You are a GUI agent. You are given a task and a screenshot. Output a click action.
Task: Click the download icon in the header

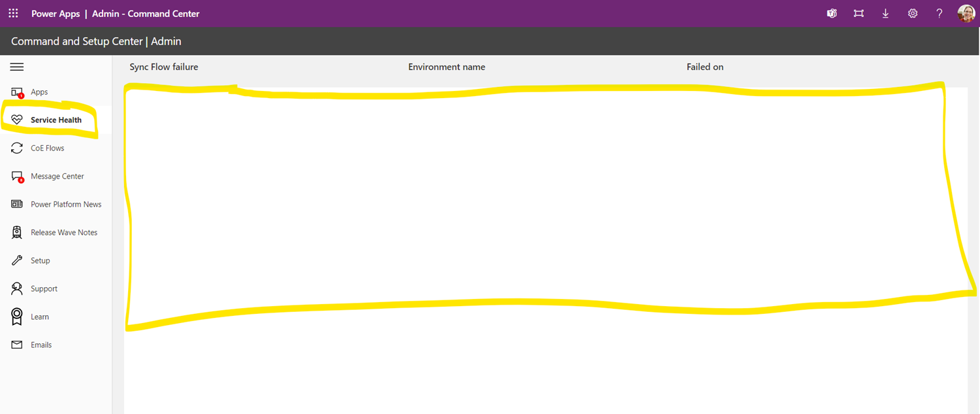[x=885, y=13]
